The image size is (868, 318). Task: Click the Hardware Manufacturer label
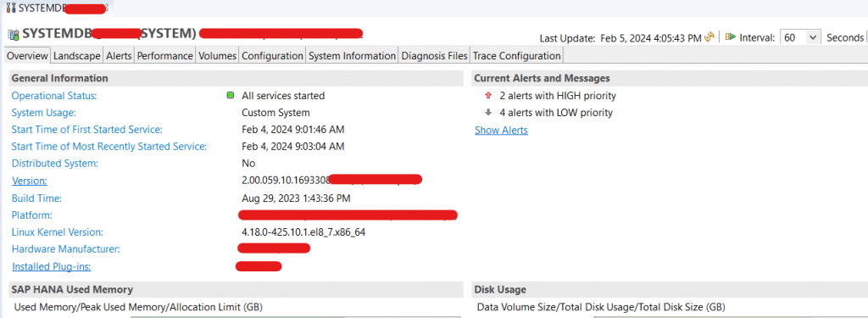pos(66,249)
